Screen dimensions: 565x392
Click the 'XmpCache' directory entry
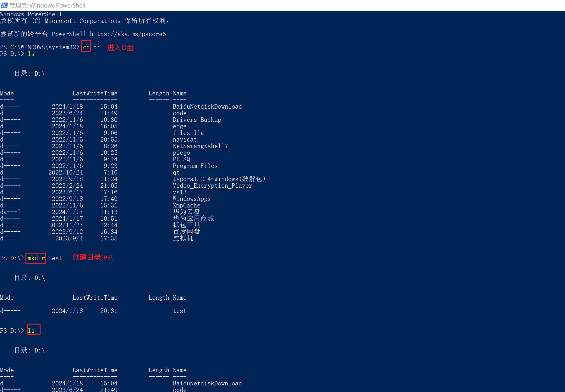(187, 205)
